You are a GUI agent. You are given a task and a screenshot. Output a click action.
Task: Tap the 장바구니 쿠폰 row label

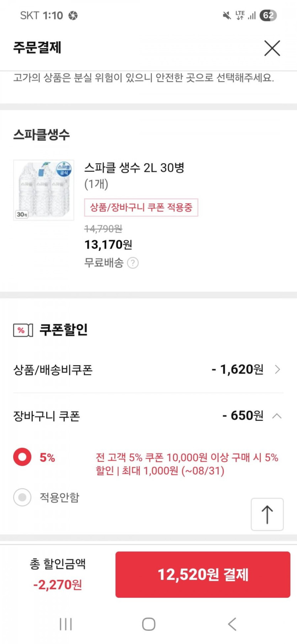coord(47,416)
